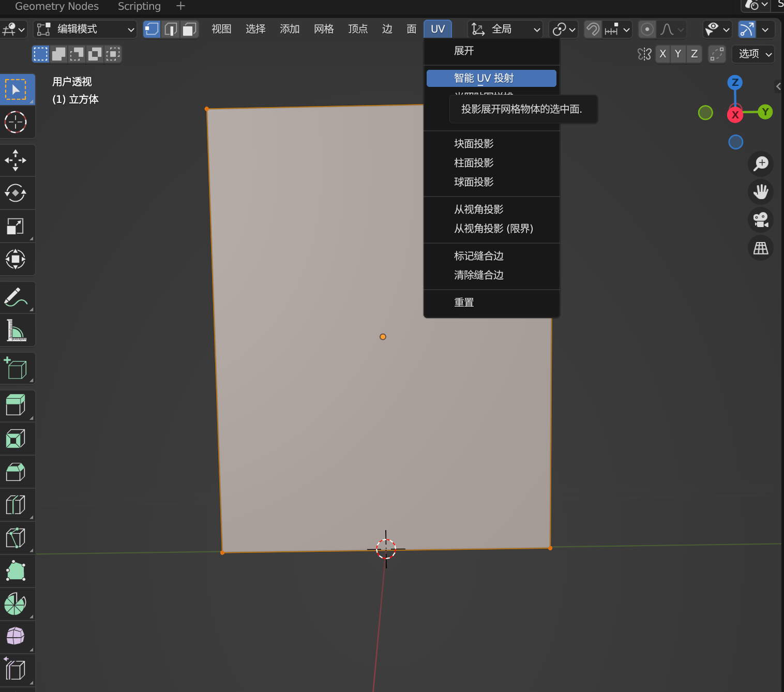Viewport: 784px width, 692px height.
Task: Open proportional falloff dropdown
Action: 672,29
